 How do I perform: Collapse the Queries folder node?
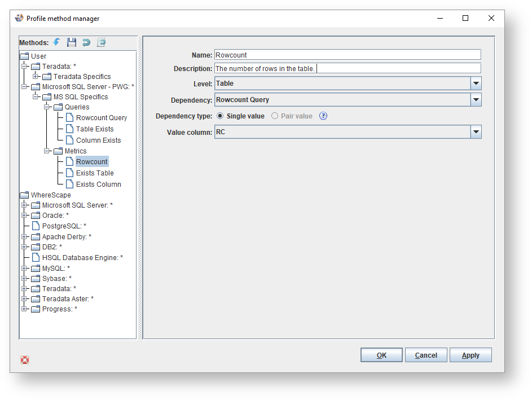point(47,107)
